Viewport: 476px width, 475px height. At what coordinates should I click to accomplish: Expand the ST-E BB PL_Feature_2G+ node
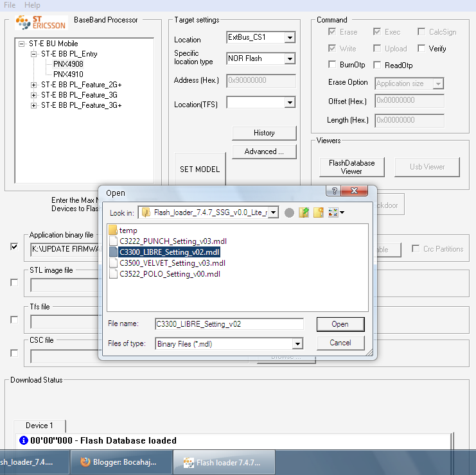pos(33,85)
